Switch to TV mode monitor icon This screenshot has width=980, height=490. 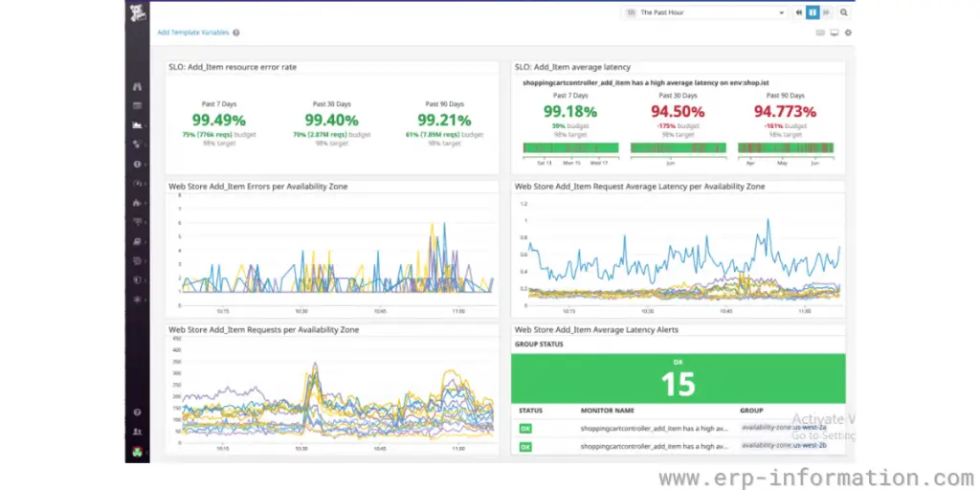[834, 33]
